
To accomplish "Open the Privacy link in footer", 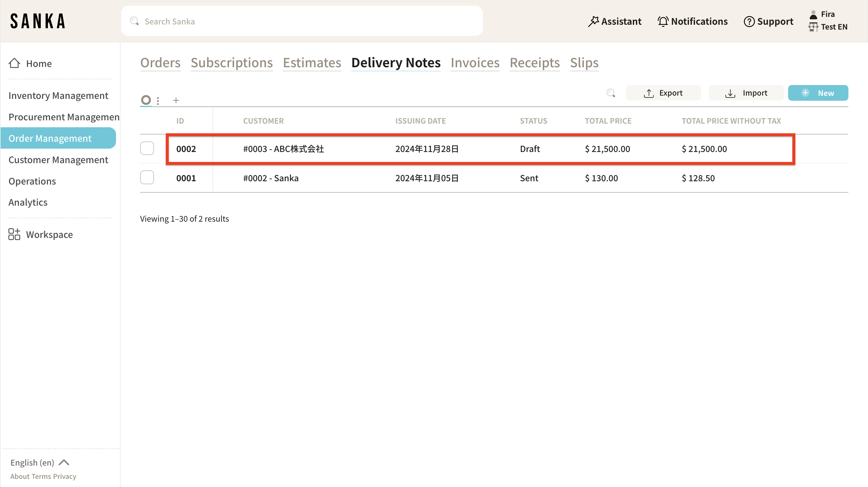I will [x=64, y=476].
